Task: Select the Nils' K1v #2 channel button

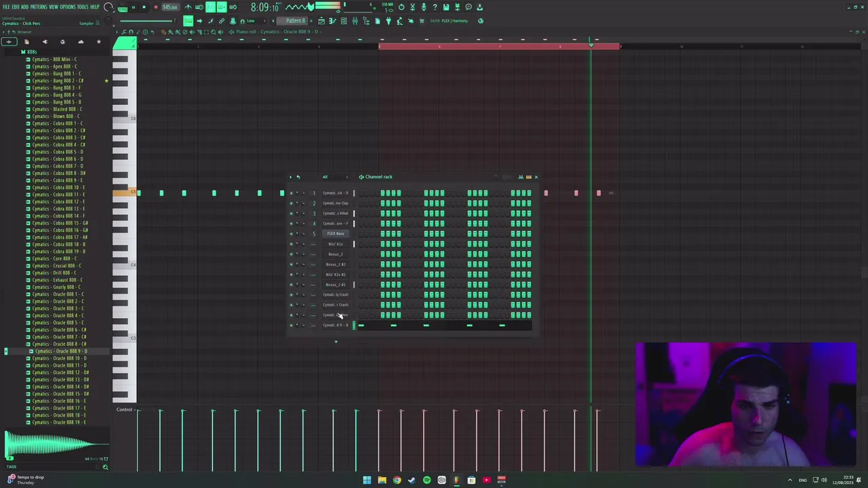Action: 335,274
